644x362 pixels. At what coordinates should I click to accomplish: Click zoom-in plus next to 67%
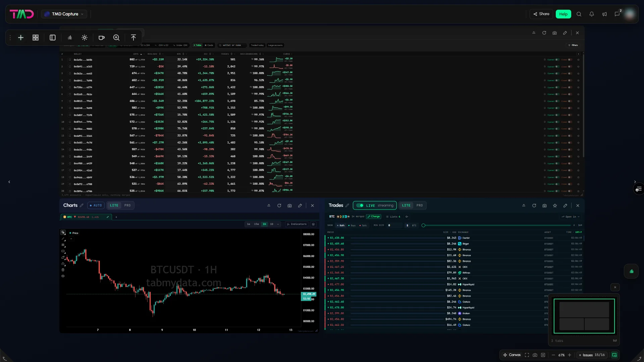569,355
